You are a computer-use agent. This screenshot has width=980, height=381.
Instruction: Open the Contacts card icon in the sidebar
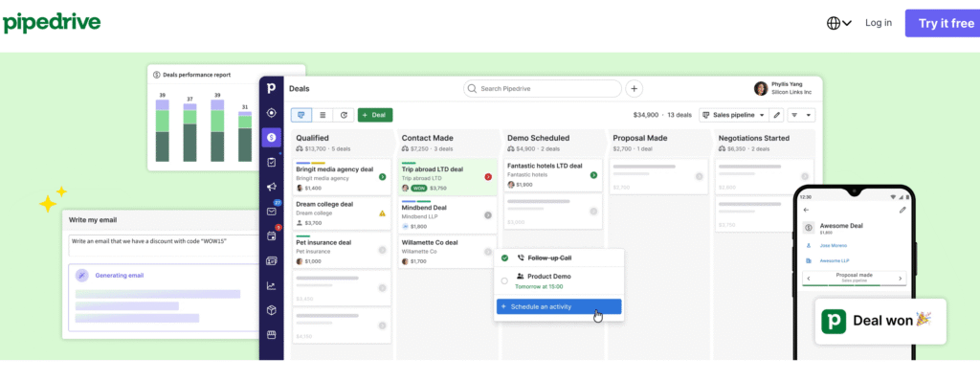[271, 261]
